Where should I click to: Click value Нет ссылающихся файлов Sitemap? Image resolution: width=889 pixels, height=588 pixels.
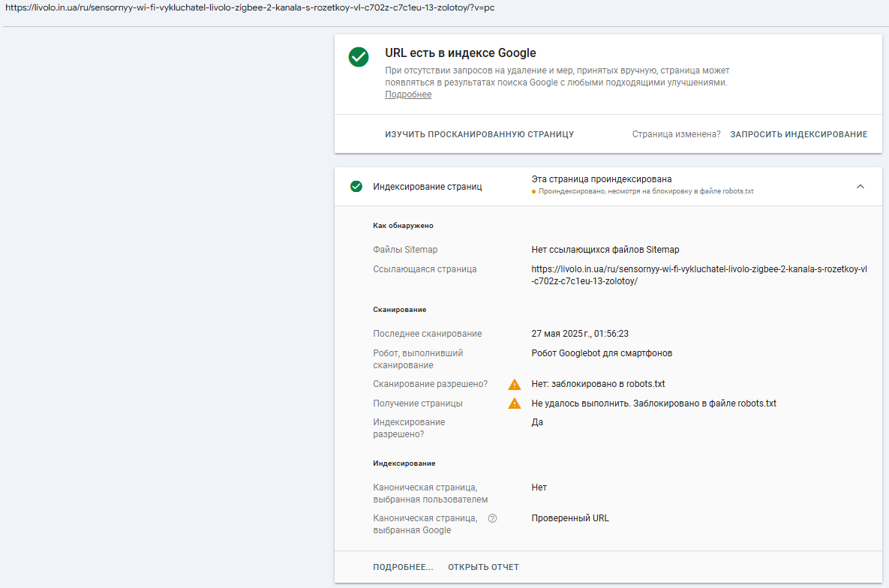605,250
